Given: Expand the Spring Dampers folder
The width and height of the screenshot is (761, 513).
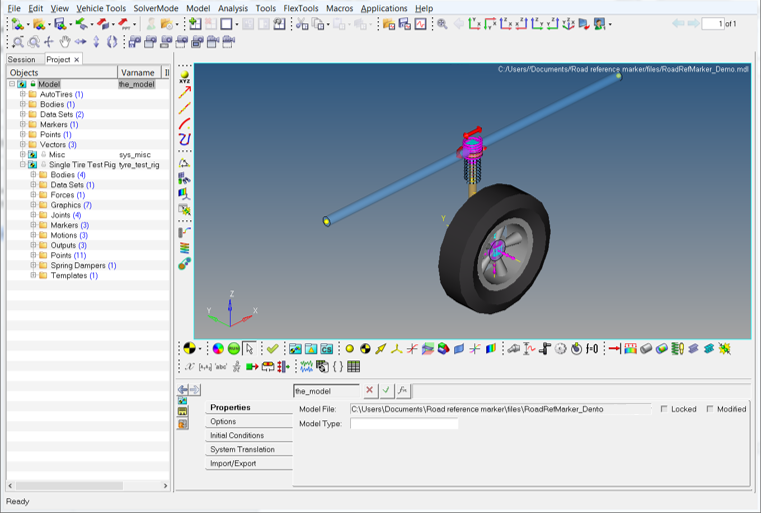Looking at the screenshot, I should point(33,265).
